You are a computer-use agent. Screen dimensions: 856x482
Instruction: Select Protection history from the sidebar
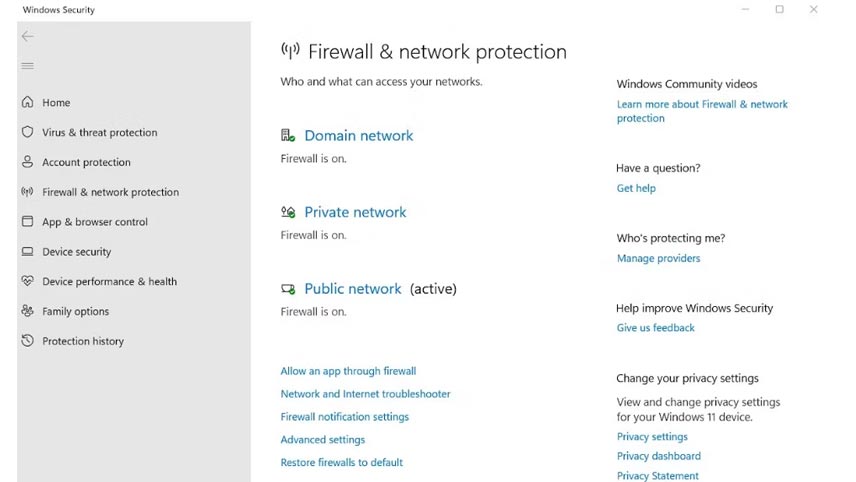(83, 341)
